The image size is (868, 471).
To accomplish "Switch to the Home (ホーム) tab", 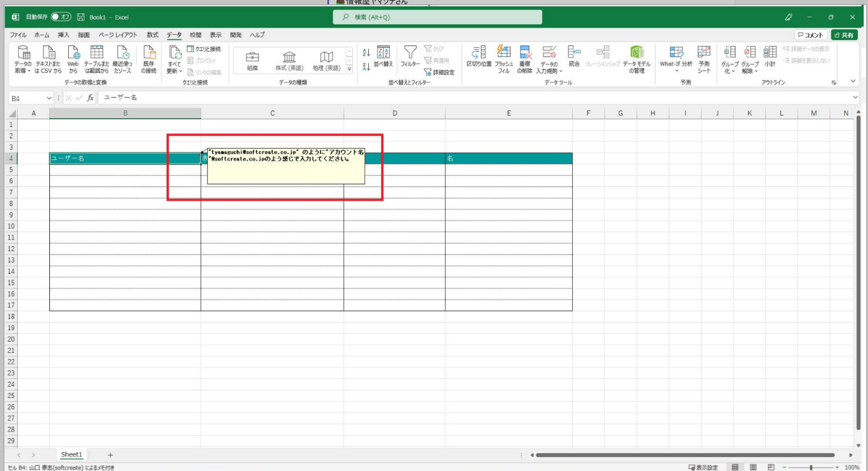I will tap(42, 35).
